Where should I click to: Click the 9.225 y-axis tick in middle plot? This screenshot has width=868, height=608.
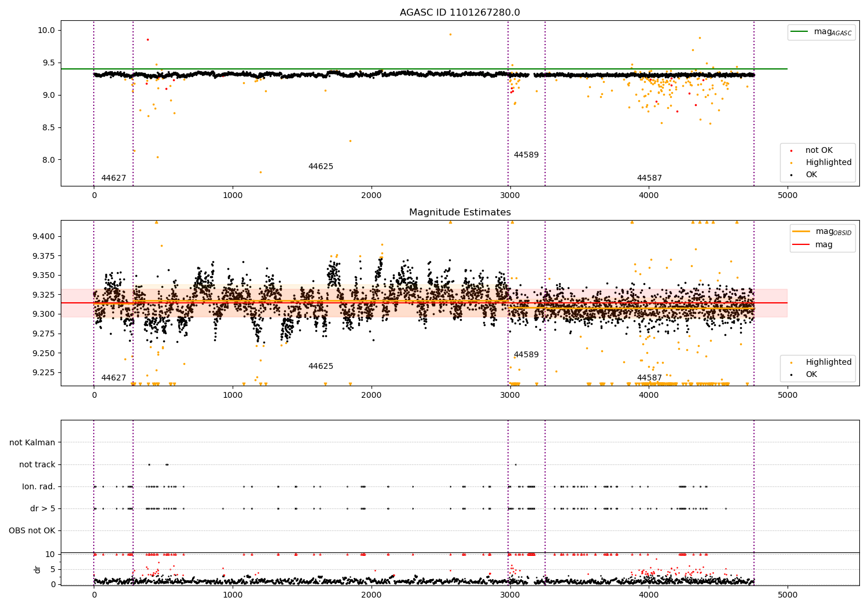click(44, 373)
